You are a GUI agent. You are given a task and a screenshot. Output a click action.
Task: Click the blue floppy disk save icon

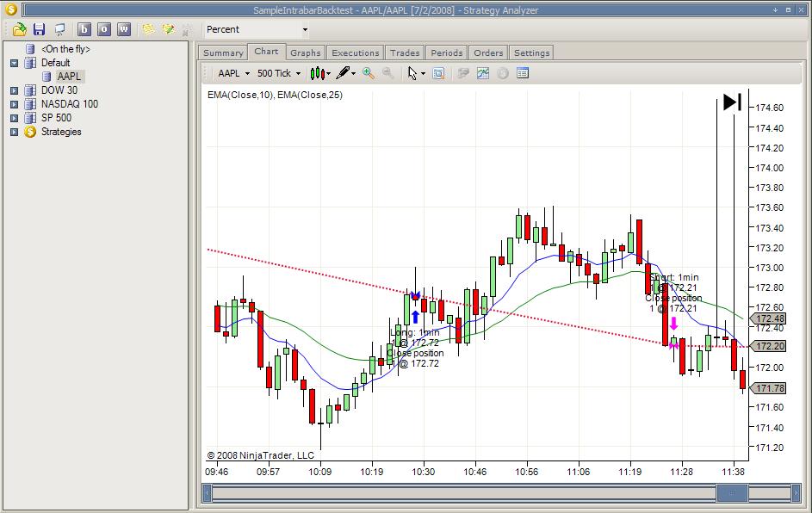coord(39,29)
